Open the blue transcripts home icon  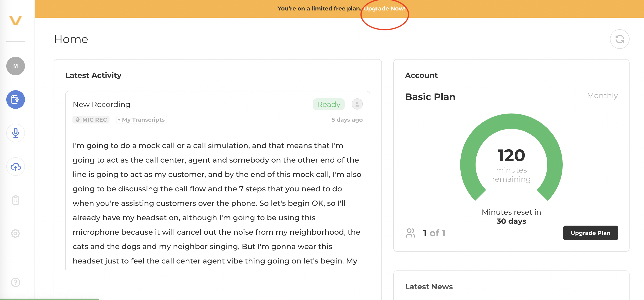tap(16, 99)
